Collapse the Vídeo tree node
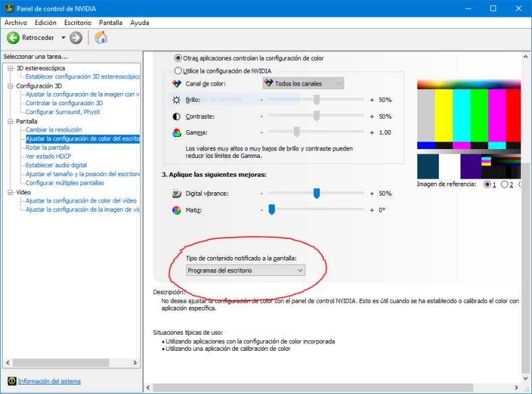 (x=10, y=192)
